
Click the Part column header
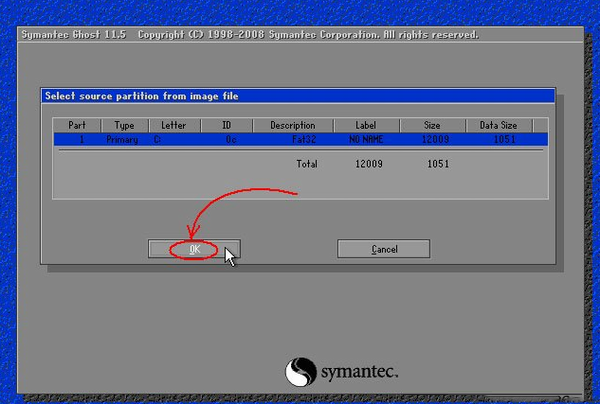click(77, 125)
